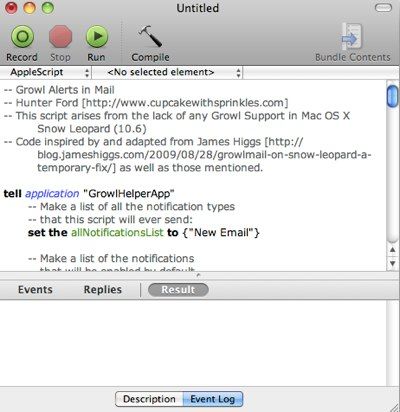Image resolution: width=400 pixels, height=412 pixels.
Task: Click the scroll up arrow
Action: 393,250
